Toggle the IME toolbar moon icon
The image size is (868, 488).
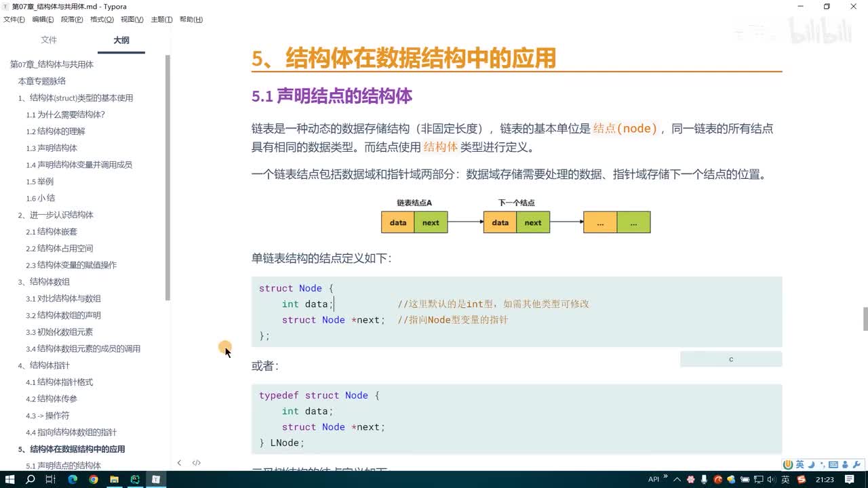click(x=811, y=465)
